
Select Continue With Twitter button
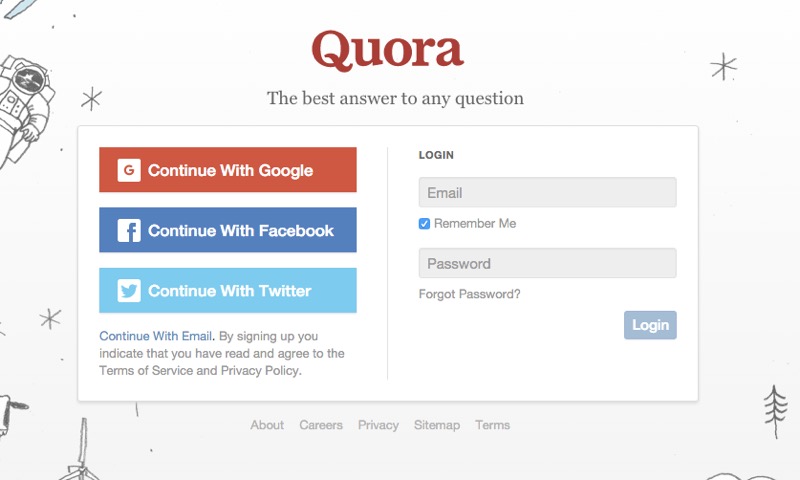coord(228,290)
